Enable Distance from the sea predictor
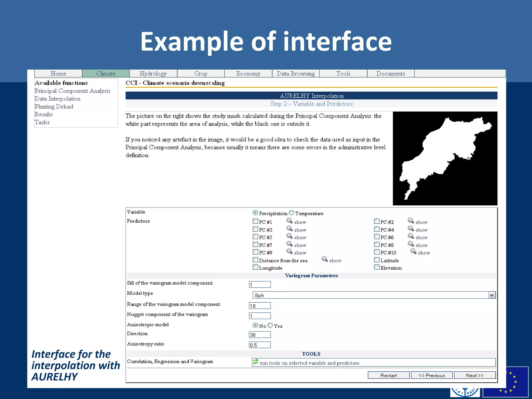This screenshot has height=399, width=532. (255, 260)
